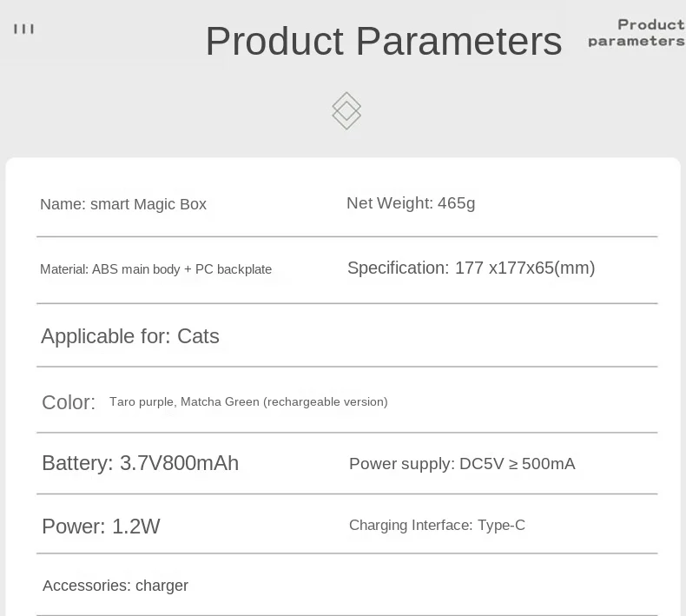The image size is (686, 616).
Task: Click the Applicable for: Cats row
Action: tap(130, 336)
